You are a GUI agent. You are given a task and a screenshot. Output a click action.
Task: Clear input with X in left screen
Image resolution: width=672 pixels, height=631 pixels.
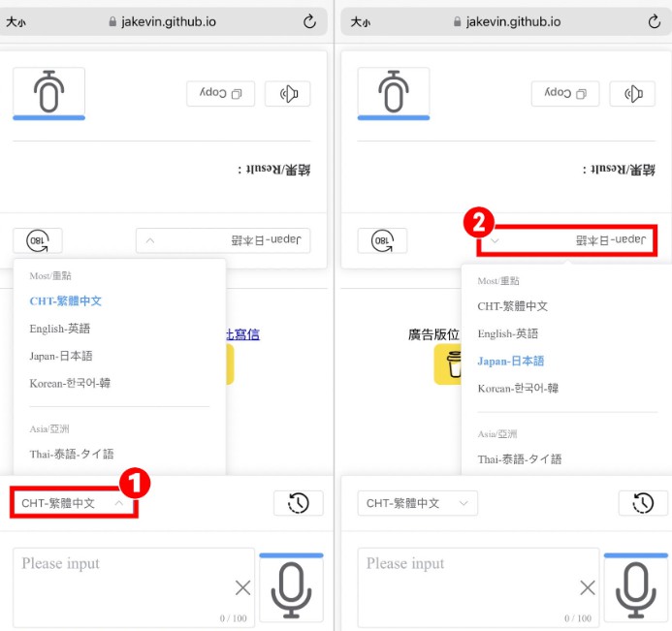pyautogui.click(x=242, y=587)
